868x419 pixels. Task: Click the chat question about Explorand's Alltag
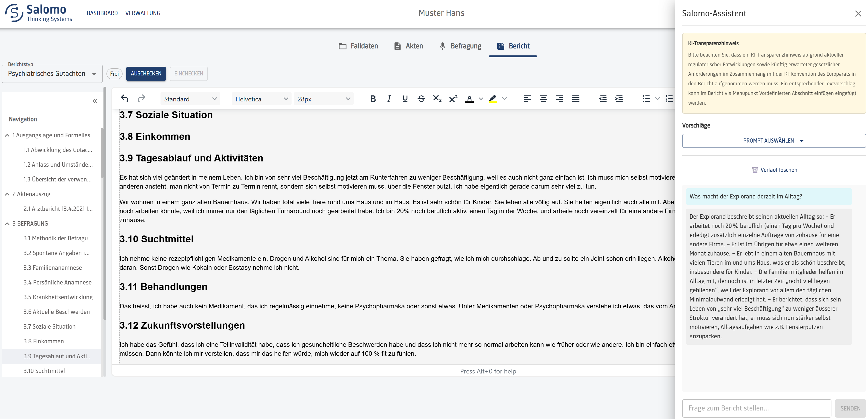[769, 197]
